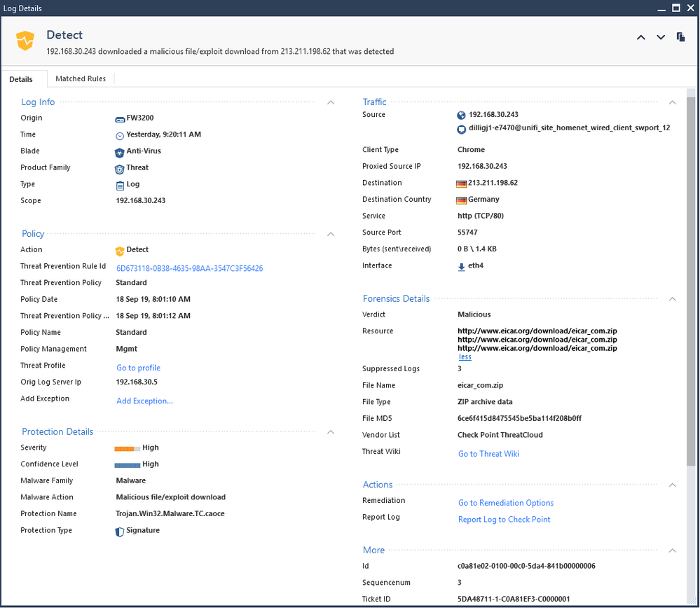This screenshot has width=700, height=610.
Task: Click the previous log up arrow
Action: (640, 38)
